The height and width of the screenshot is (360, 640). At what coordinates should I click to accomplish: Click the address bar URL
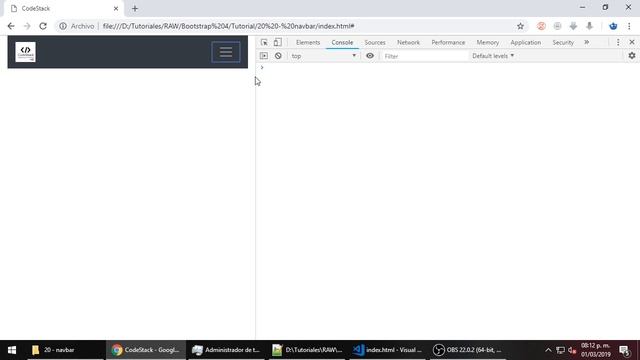228,26
